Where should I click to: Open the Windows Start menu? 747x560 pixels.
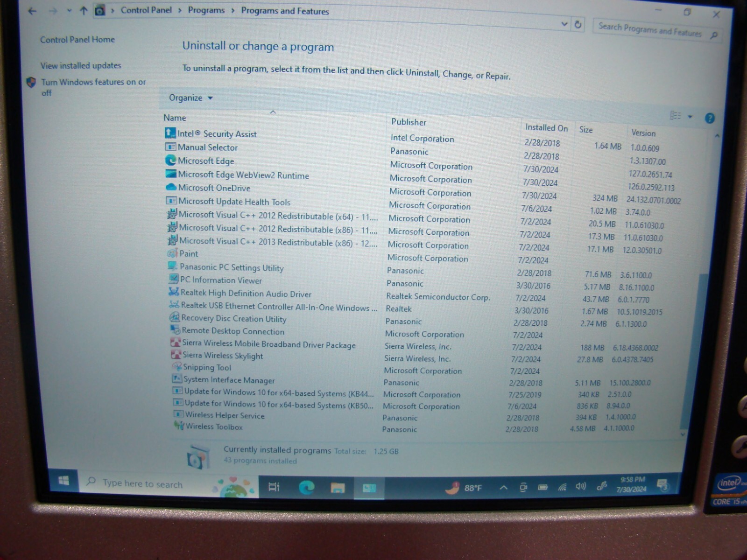pos(64,481)
